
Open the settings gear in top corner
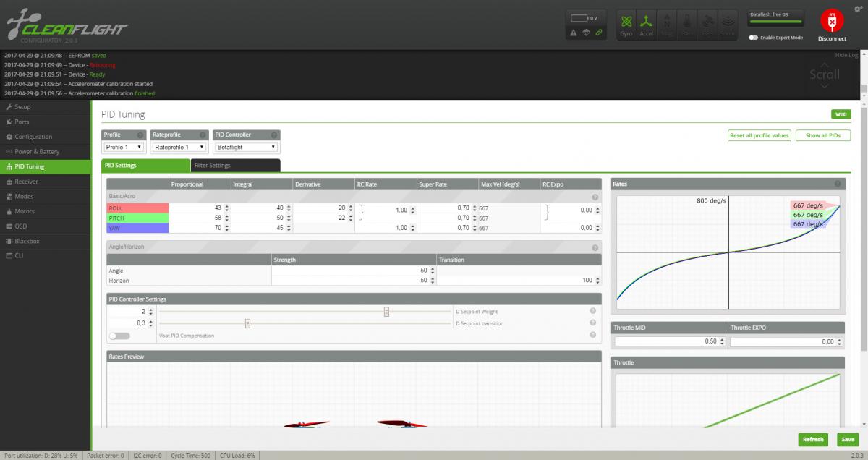coord(858,8)
